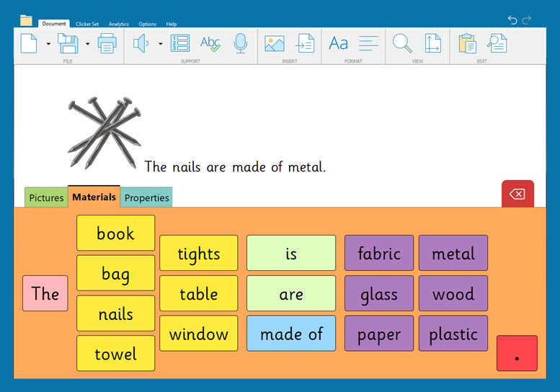
Task: Expand the New Document dropdown arrow
Action: tap(48, 44)
